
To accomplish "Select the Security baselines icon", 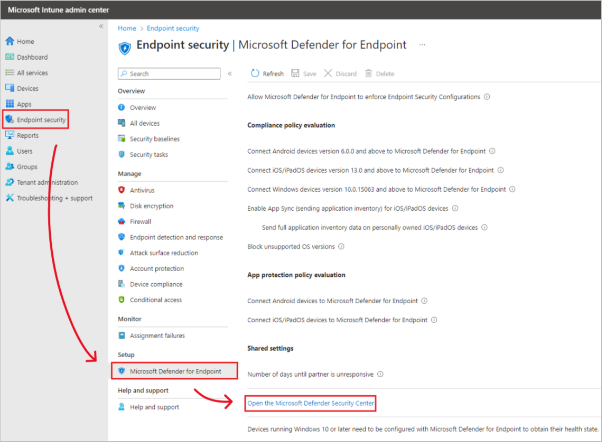I will tap(121, 139).
